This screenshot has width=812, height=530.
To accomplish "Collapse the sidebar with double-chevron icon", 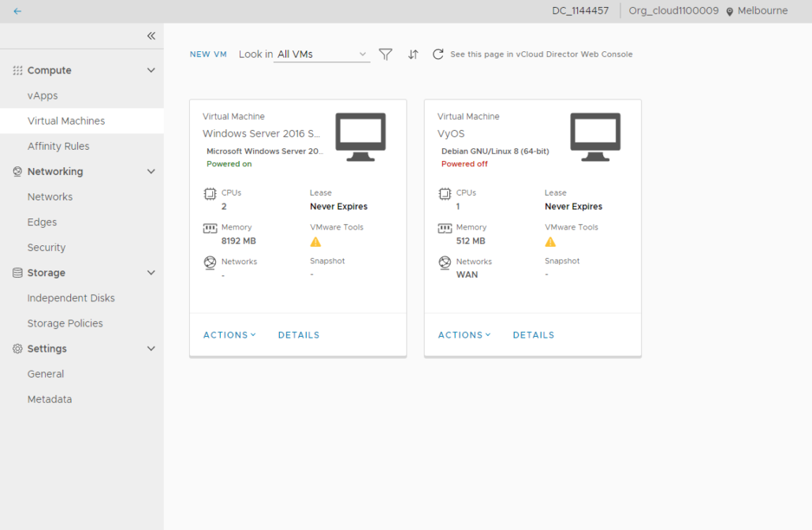I will pos(151,35).
